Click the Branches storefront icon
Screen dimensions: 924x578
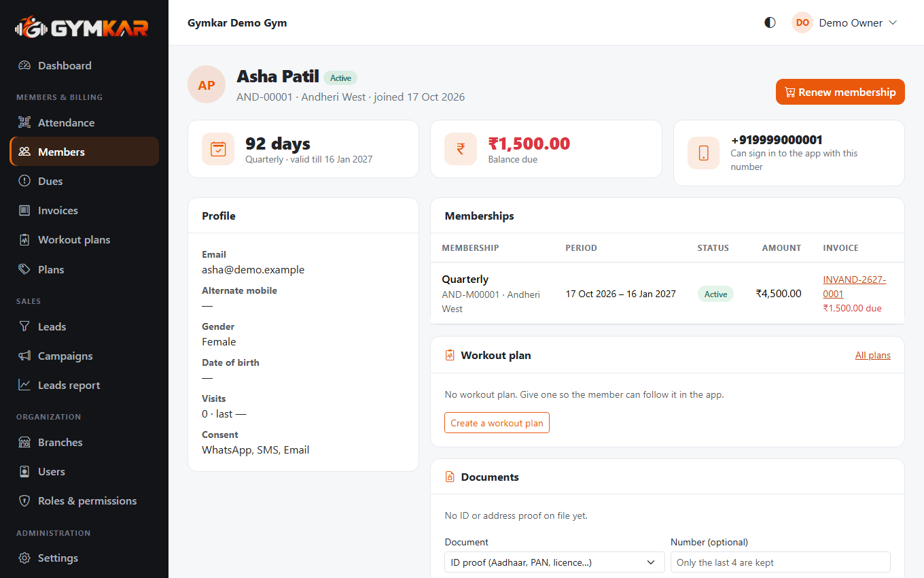point(24,443)
